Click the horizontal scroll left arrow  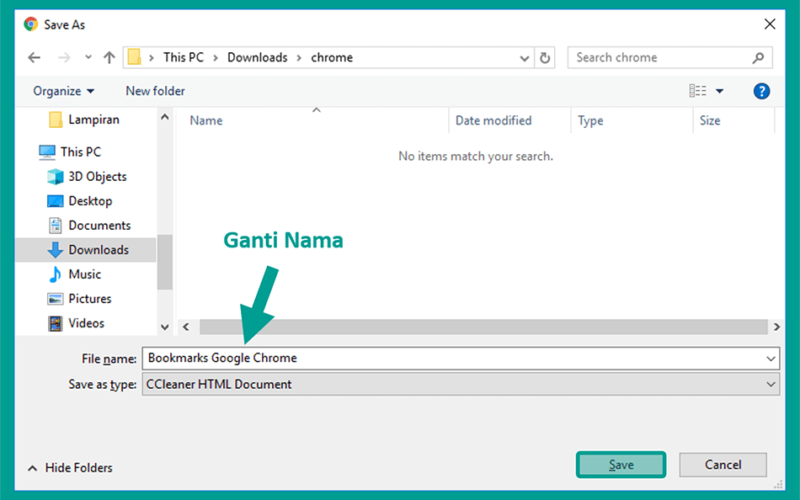click(x=186, y=327)
